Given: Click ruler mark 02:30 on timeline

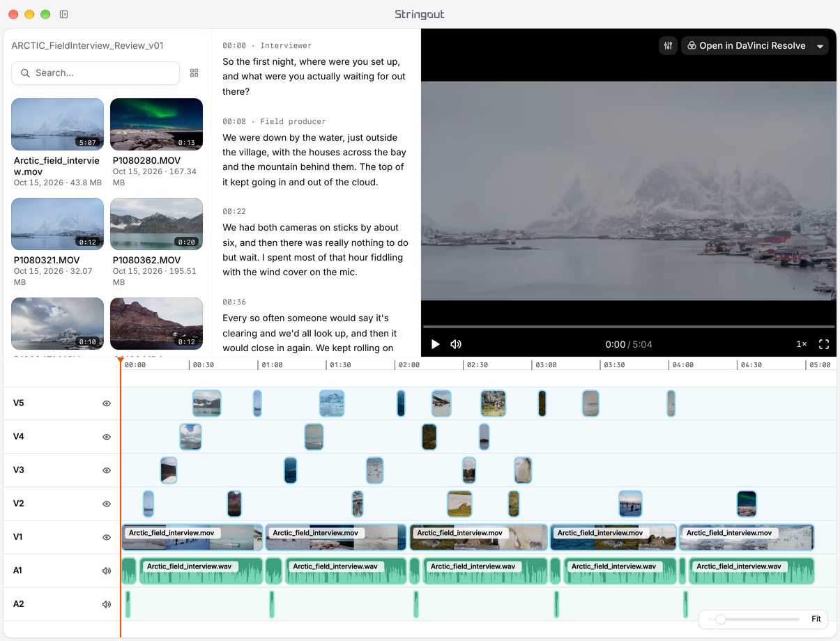Looking at the screenshot, I should (478, 365).
